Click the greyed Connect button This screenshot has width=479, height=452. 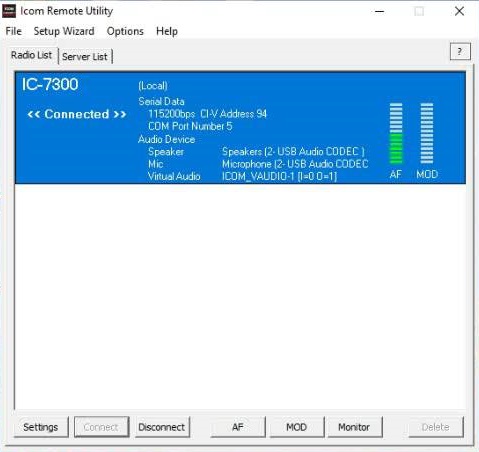coord(101,427)
